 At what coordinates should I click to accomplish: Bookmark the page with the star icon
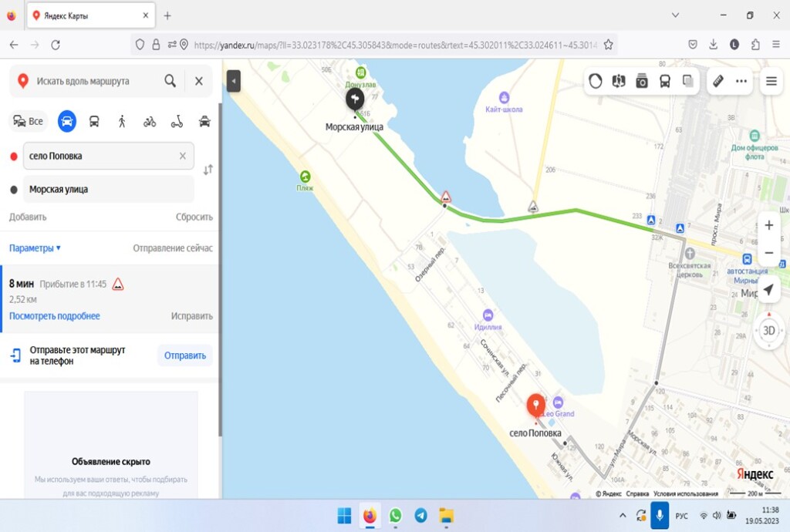click(x=608, y=45)
